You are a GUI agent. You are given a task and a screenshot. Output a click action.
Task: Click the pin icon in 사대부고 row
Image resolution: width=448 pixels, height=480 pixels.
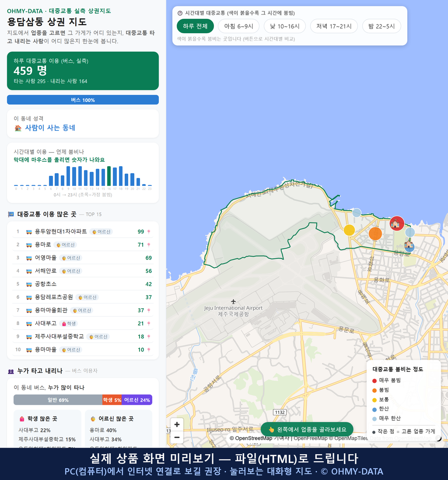tap(149, 323)
